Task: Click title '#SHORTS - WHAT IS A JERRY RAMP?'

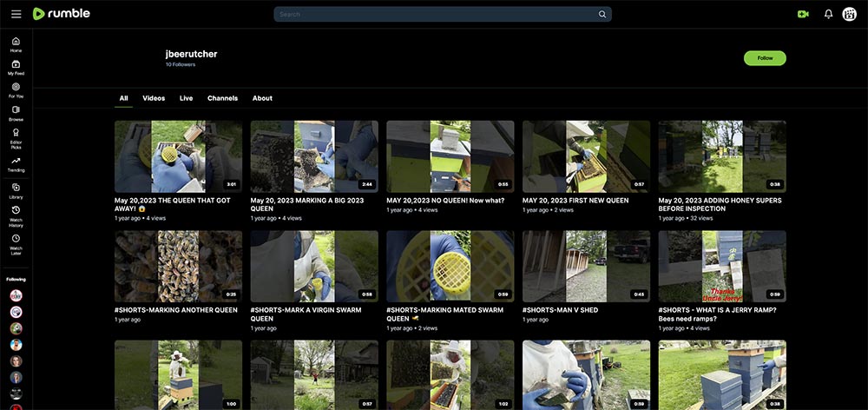Action: coord(718,314)
